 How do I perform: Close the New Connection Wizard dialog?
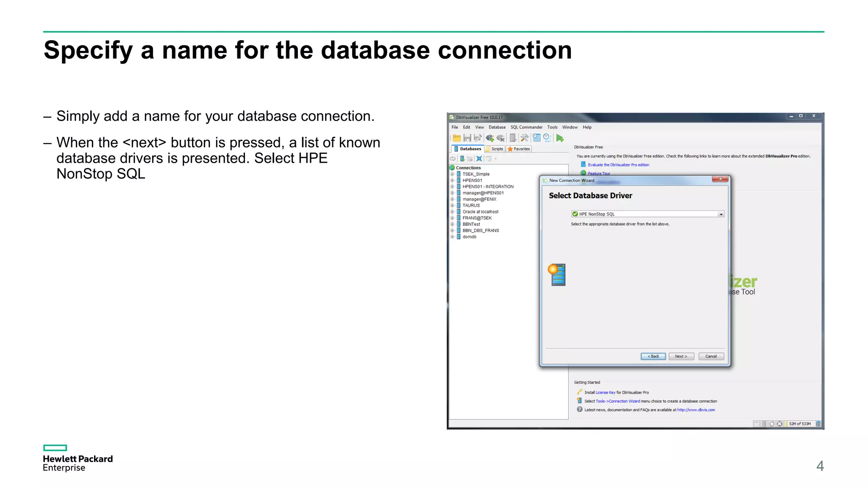tap(720, 179)
